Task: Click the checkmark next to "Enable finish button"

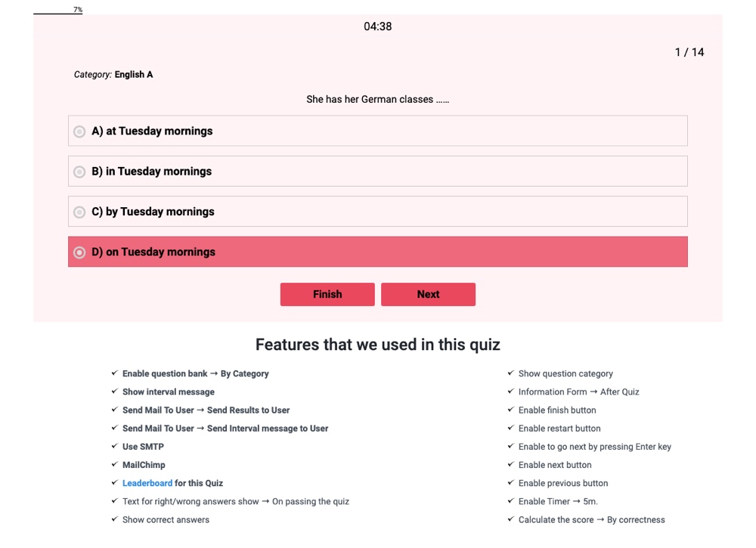Action: (x=510, y=410)
